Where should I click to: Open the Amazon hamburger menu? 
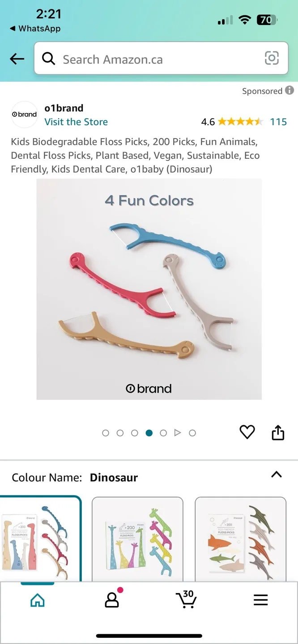[261, 600]
